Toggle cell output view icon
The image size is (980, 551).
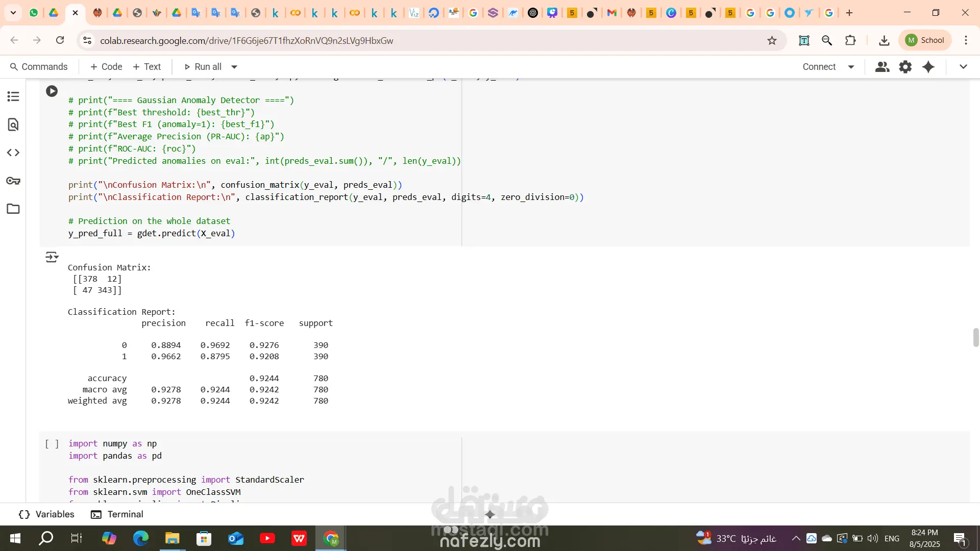pos(52,257)
